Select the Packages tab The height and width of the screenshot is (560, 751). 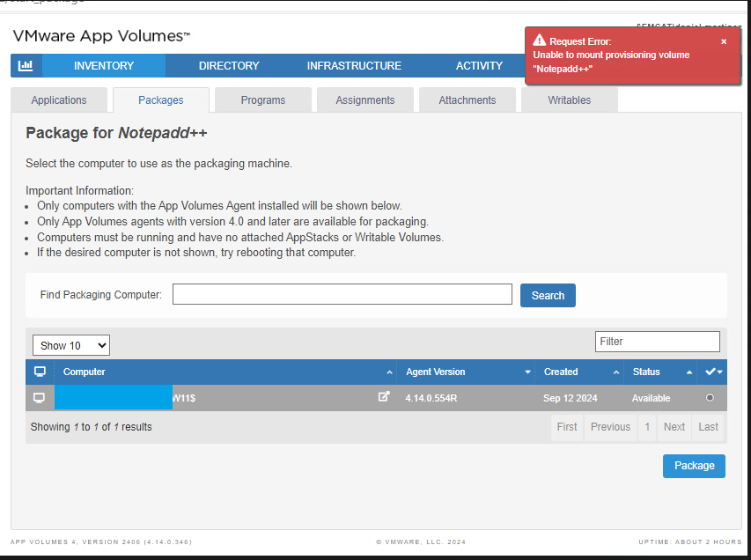[x=161, y=100]
